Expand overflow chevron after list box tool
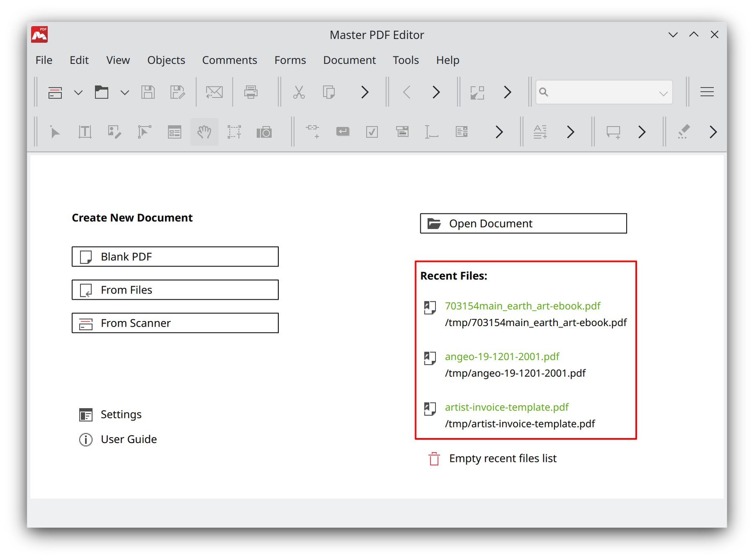Screen dimensions: 754x560 [x=499, y=132]
